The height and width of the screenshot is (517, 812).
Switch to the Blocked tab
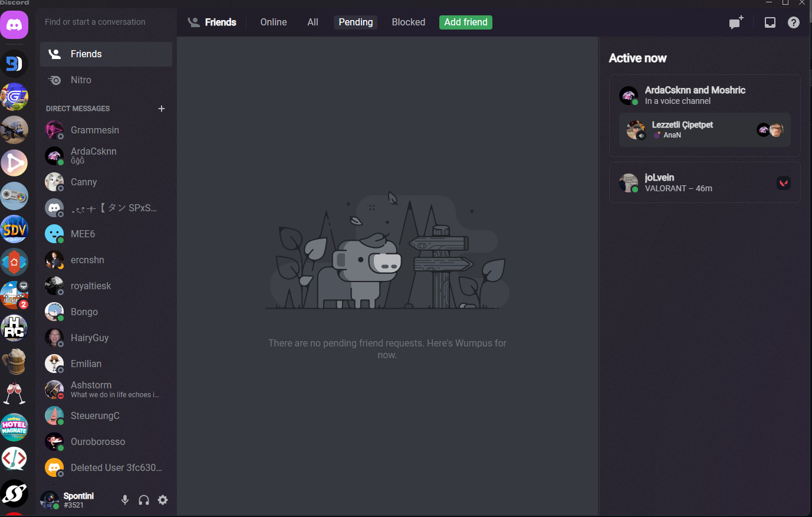point(408,22)
